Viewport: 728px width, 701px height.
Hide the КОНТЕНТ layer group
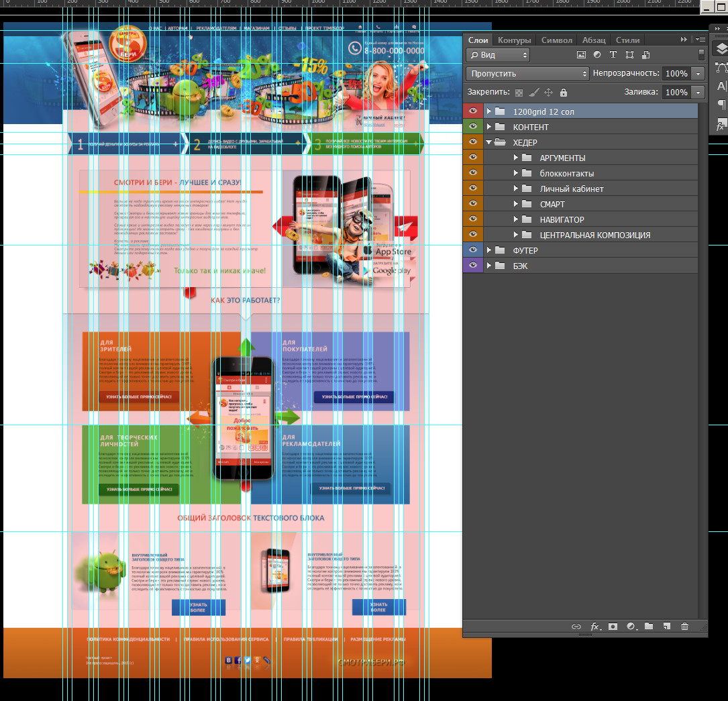tap(473, 127)
